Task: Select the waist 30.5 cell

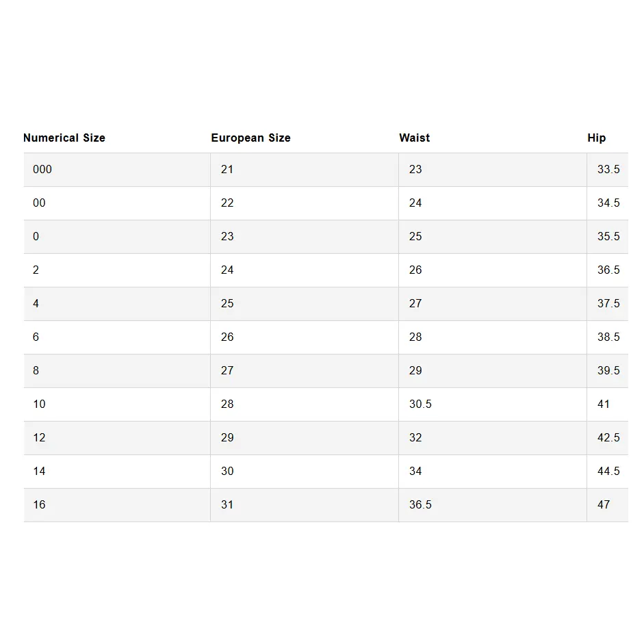Action: tap(420, 404)
